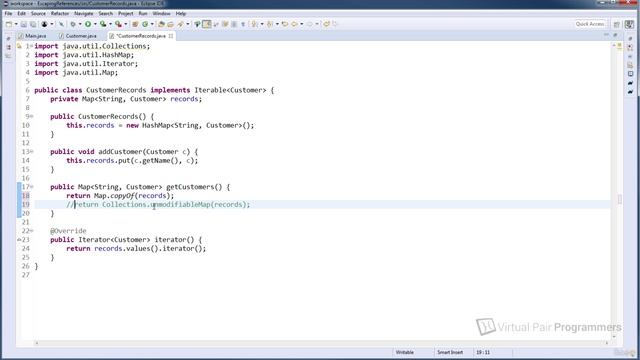
Task: Open the Back history dropdown arrow
Action: [x=302, y=24]
